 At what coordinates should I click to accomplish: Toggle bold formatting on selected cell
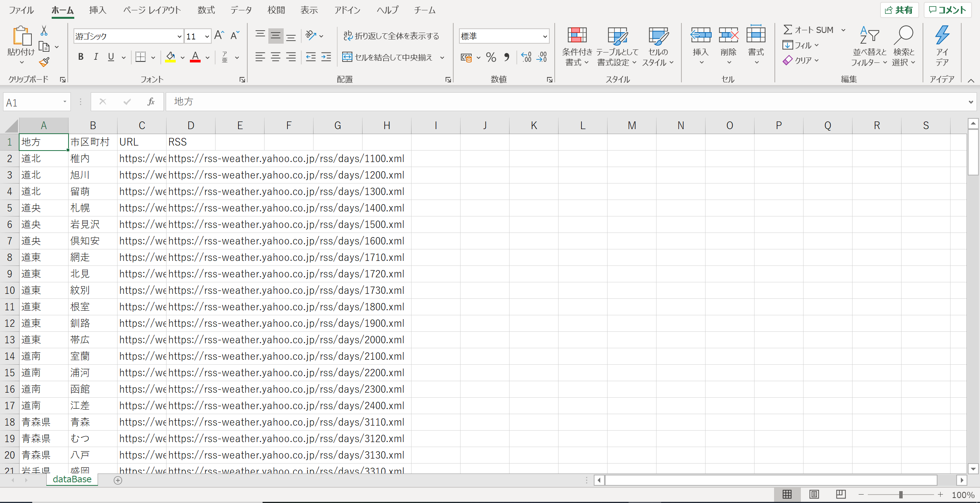80,57
